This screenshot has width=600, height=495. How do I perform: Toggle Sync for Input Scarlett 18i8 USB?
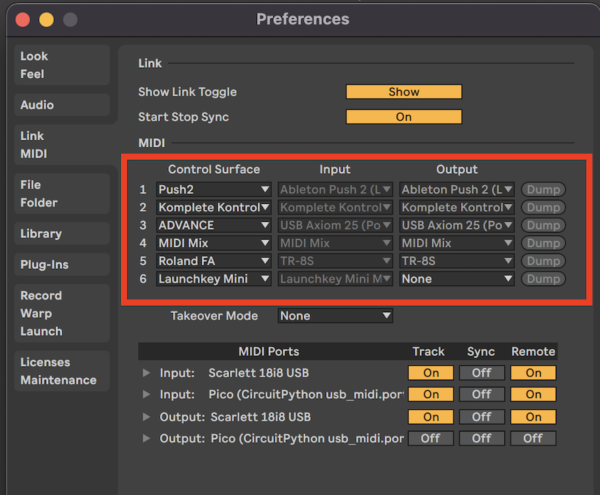(x=482, y=373)
